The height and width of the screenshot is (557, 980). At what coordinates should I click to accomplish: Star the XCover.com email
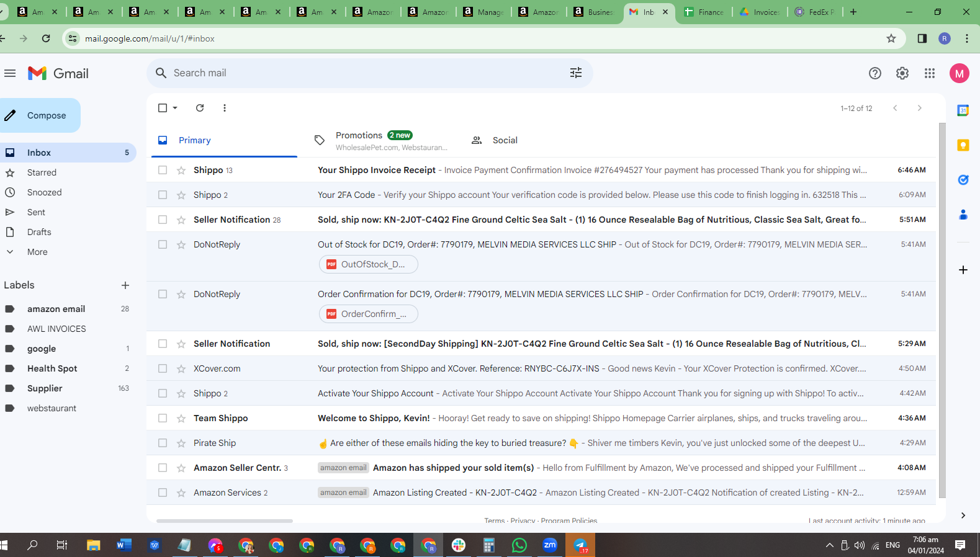click(x=181, y=368)
